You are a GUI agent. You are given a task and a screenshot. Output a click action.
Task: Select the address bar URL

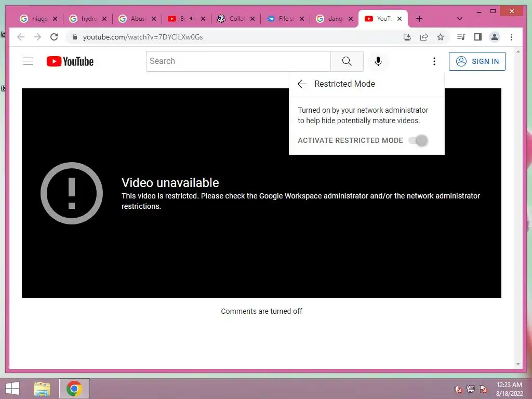[143, 37]
